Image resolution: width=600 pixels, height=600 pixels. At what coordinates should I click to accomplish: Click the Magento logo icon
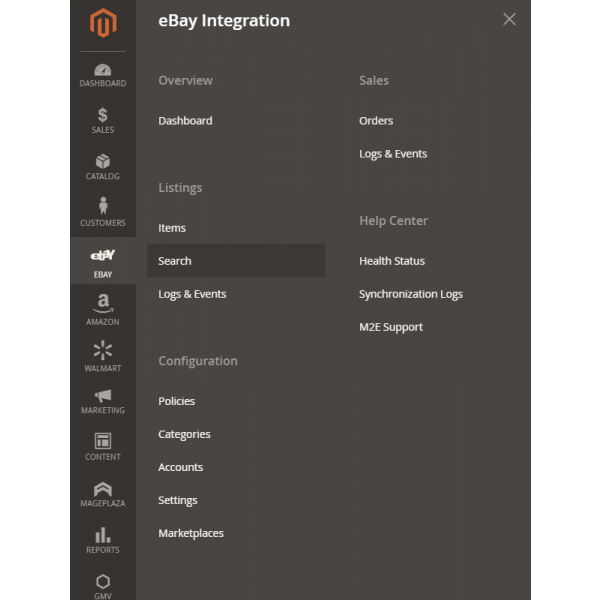(x=102, y=24)
